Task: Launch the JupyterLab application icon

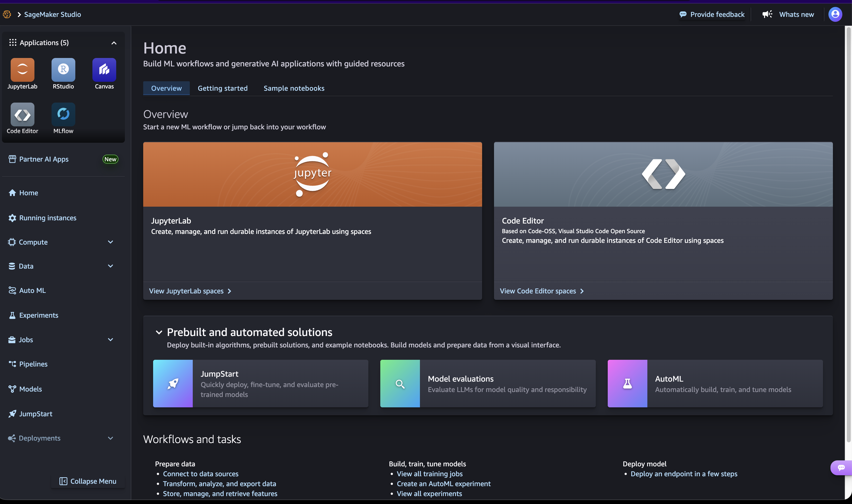Action: [x=22, y=70]
